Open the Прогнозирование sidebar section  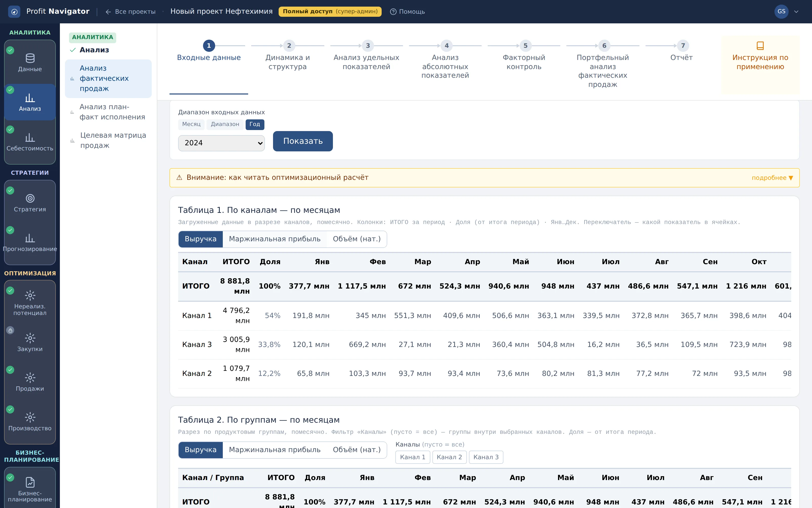(30, 243)
